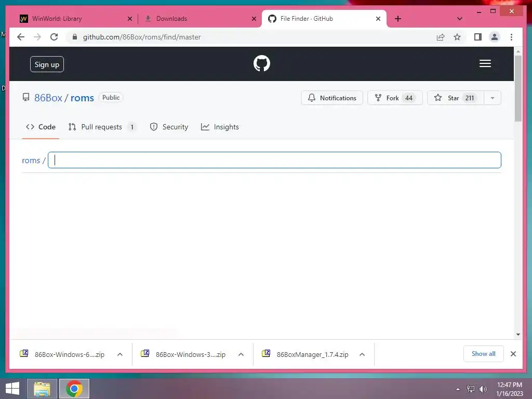This screenshot has height=399, width=532.
Task: Go back with the browser back arrow
Action: pyautogui.click(x=21, y=37)
